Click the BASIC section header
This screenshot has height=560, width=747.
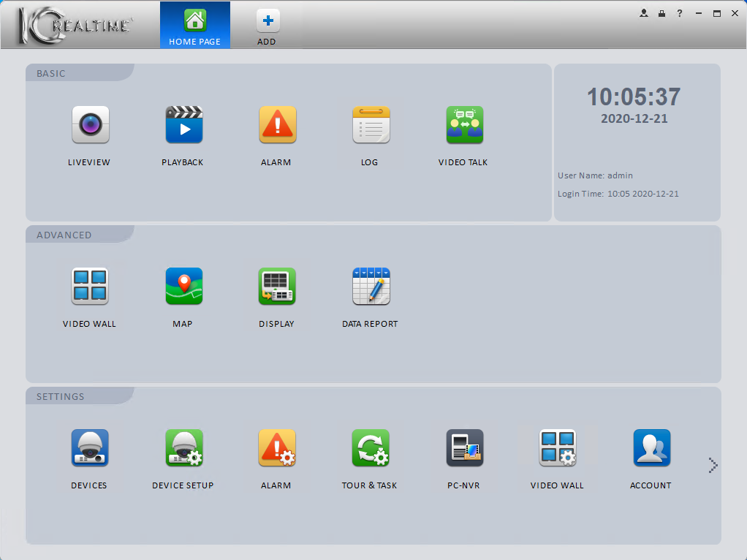(51, 73)
